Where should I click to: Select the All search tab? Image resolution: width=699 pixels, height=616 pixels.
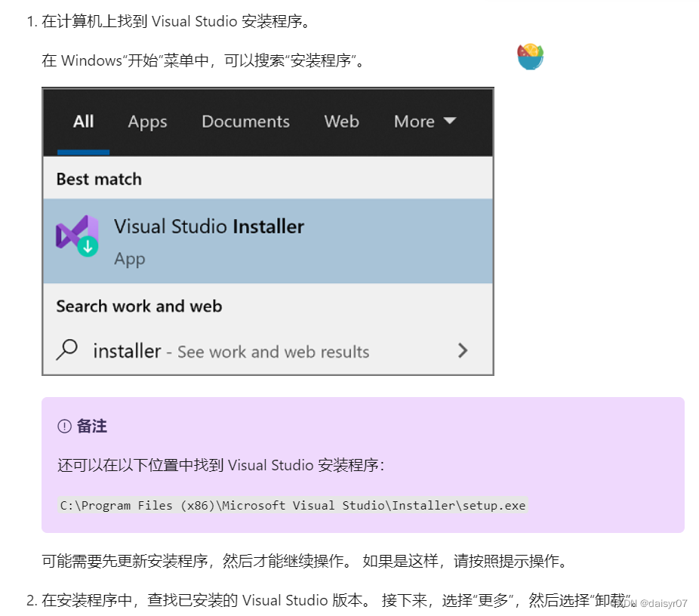(83, 122)
